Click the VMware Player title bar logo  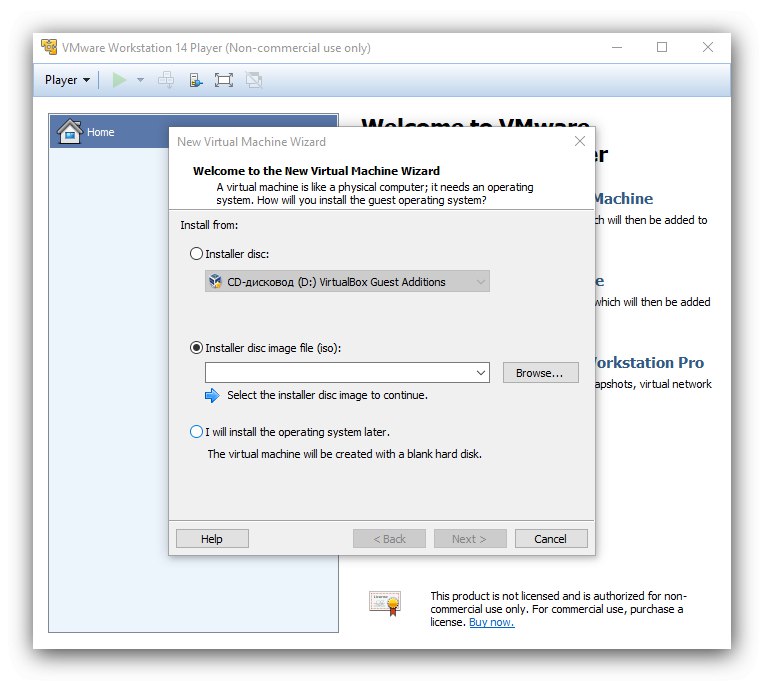pos(49,47)
